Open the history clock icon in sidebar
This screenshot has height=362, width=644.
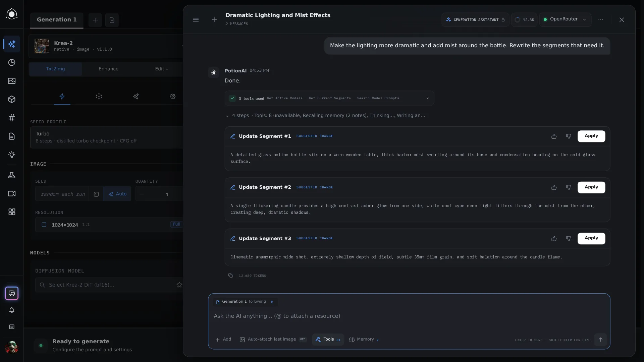[12, 62]
